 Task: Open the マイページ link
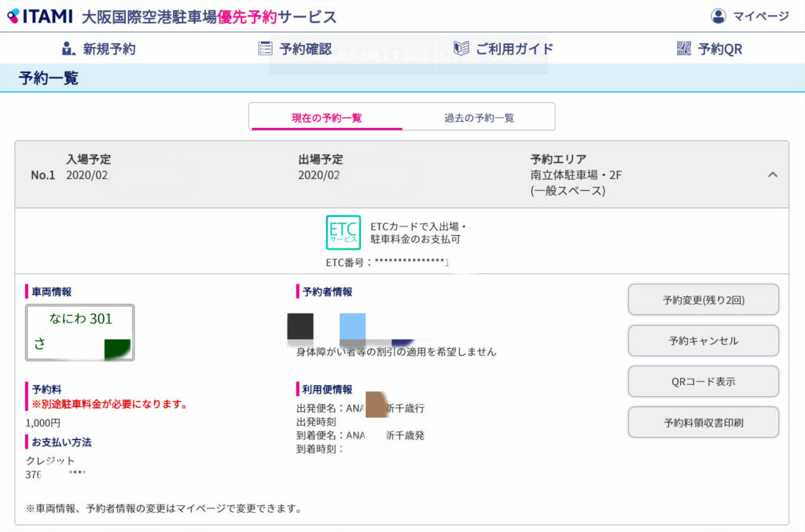point(760,16)
